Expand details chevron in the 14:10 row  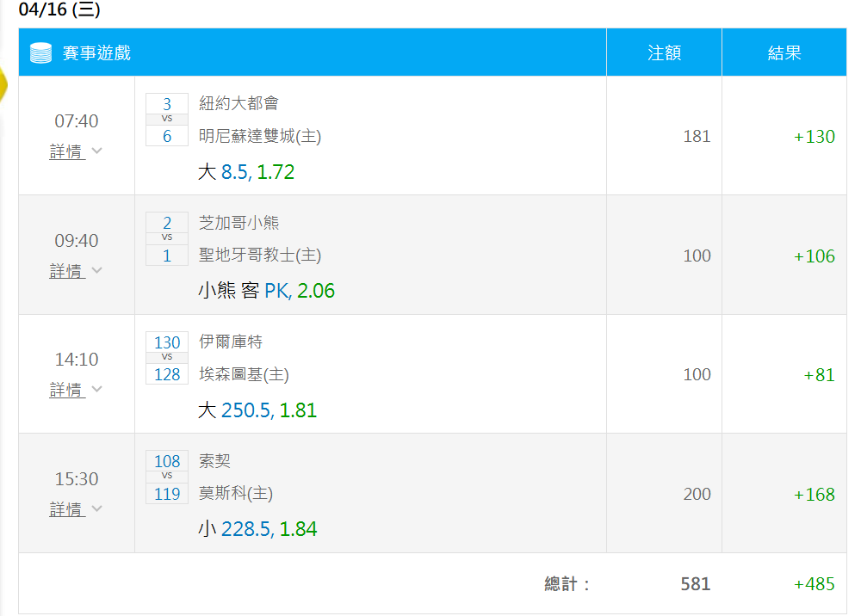[x=97, y=389]
